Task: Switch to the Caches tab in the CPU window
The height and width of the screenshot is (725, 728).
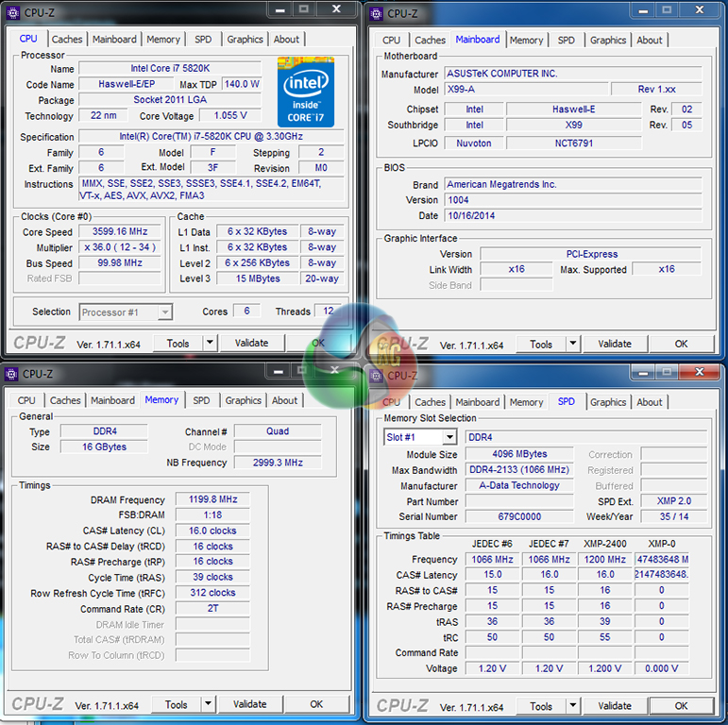Action: tap(67, 40)
